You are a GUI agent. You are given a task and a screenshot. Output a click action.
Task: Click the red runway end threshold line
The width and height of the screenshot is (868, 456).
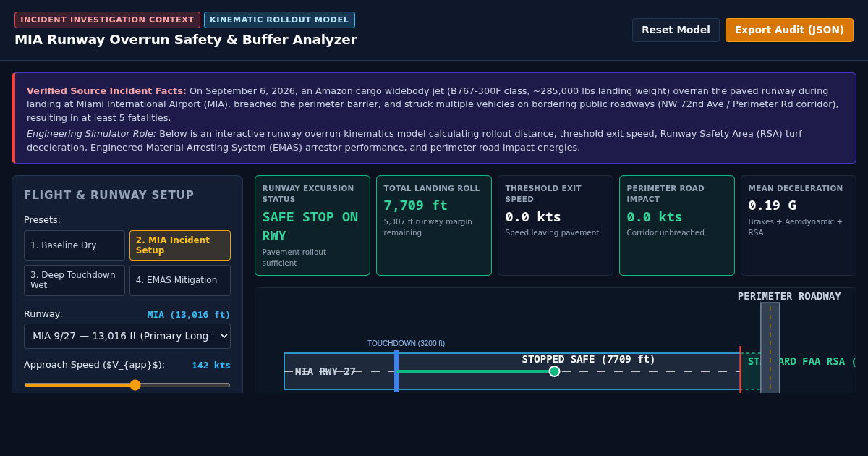(740, 369)
